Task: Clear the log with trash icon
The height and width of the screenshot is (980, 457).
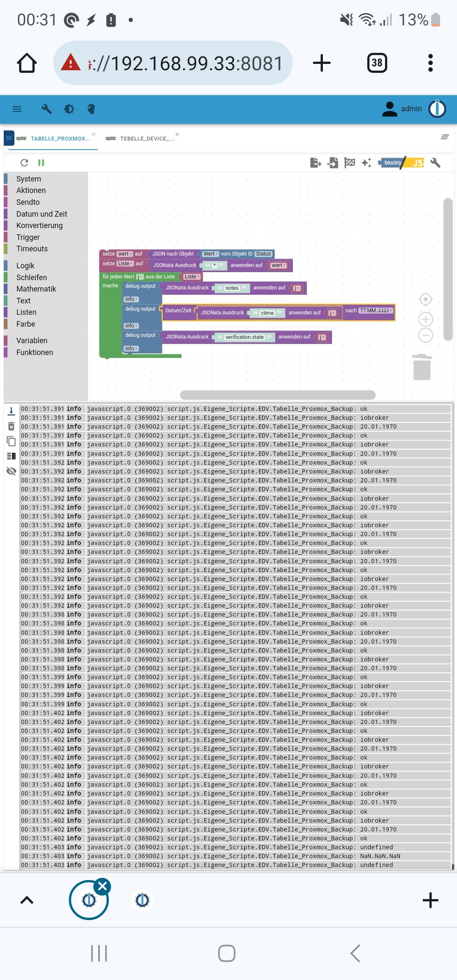Action: (11, 426)
